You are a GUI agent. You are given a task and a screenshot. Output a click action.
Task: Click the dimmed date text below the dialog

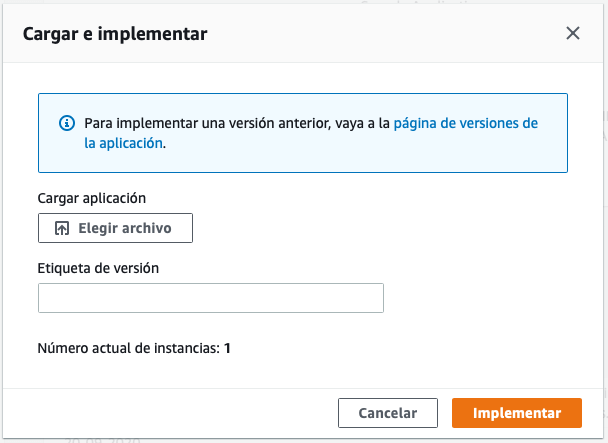pos(103,441)
